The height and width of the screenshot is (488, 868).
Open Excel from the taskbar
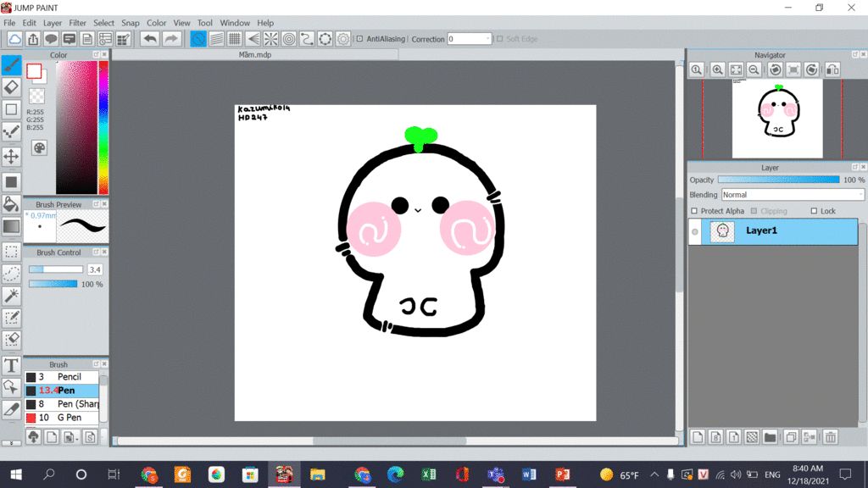(x=429, y=474)
